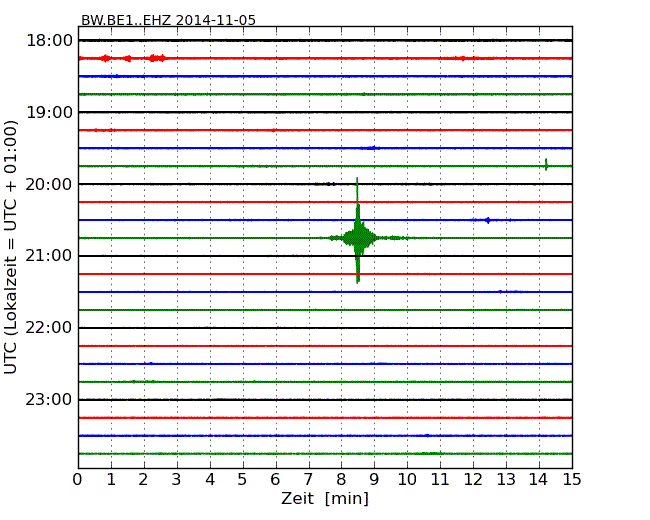Click the plot title BW.BE1..EHZ 2014-11-05
The height and width of the screenshot is (520, 650).
tap(168, 20)
